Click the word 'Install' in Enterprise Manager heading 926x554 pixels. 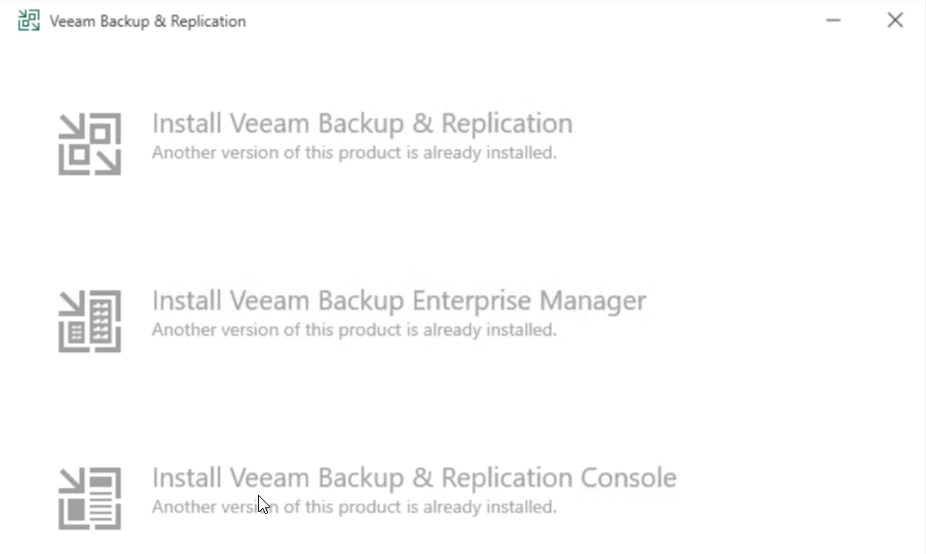point(187,300)
